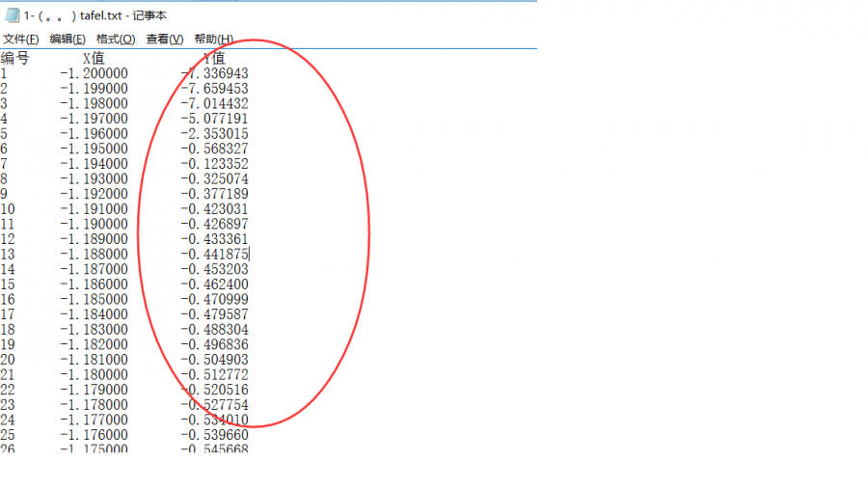Click X value -1.199000 in row 2

95,89
